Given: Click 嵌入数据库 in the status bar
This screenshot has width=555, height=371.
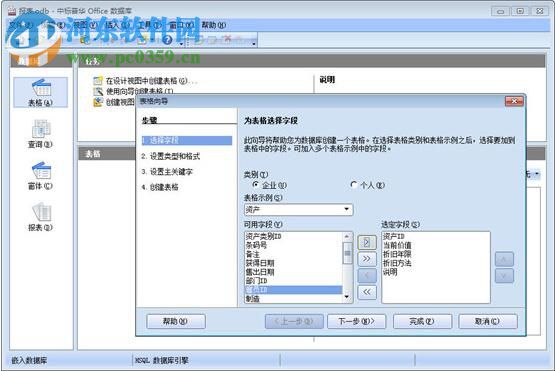Looking at the screenshot, I should [x=29, y=360].
